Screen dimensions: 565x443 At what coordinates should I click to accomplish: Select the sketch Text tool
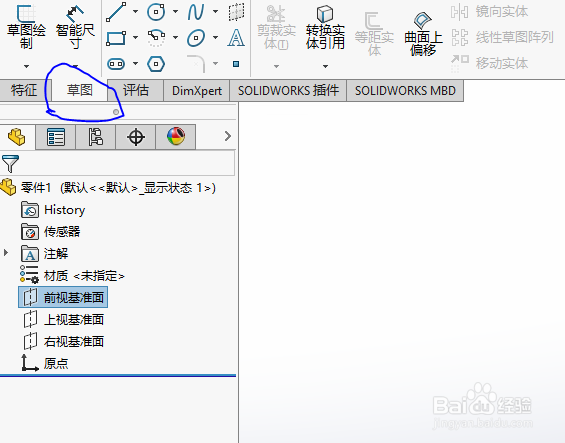coord(236,37)
